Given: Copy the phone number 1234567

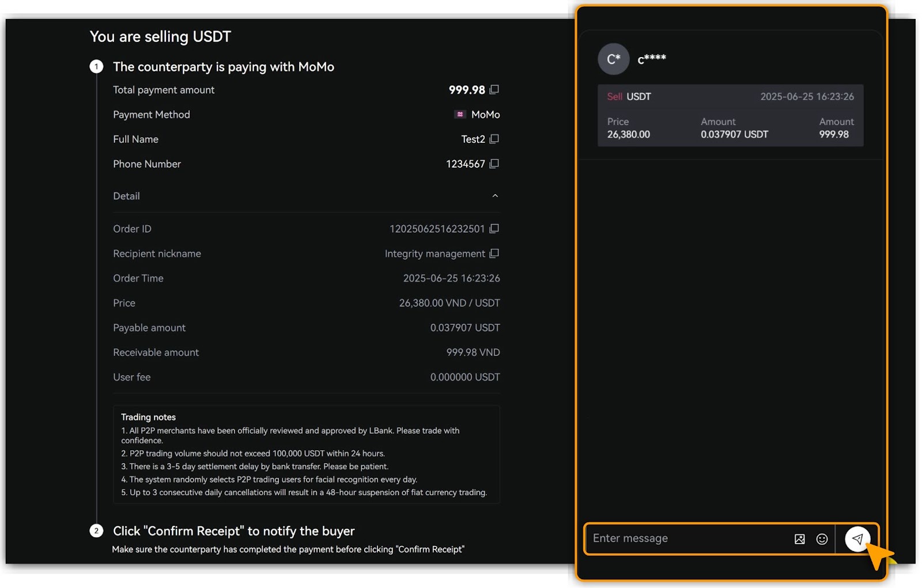Looking at the screenshot, I should (494, 164).
